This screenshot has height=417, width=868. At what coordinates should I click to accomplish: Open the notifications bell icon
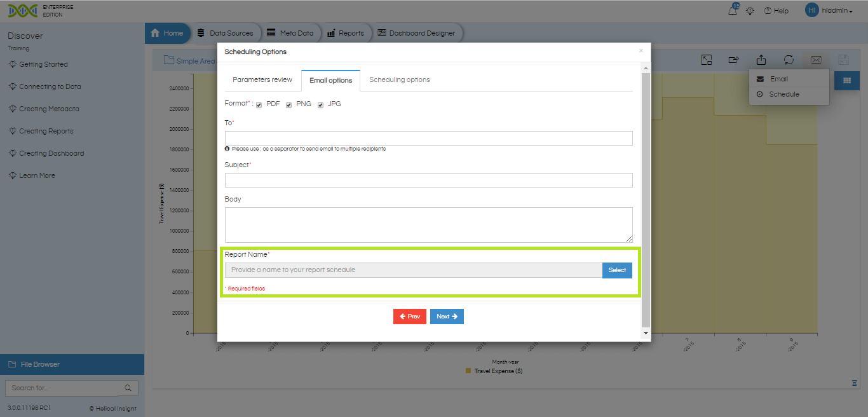[x=733, y=11]
